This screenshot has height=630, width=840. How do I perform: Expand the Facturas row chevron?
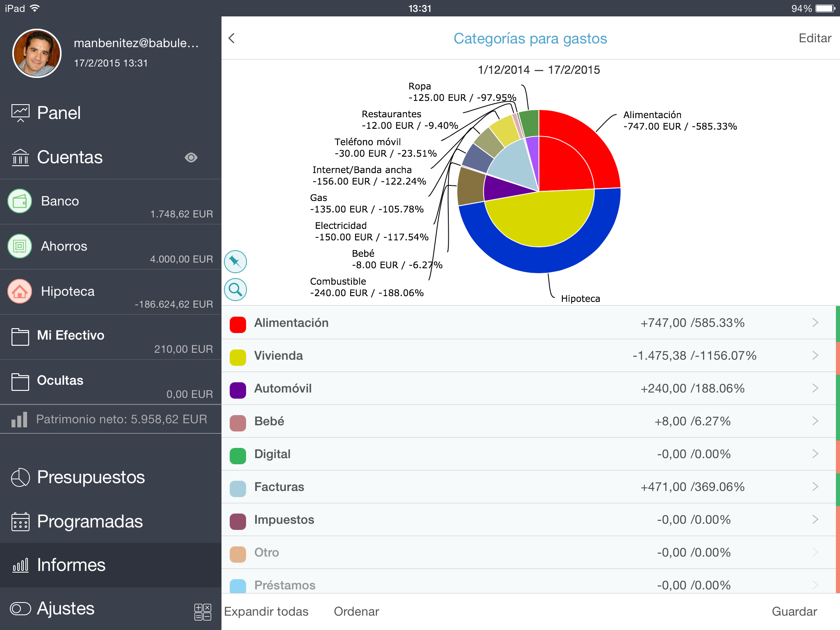[815, 487]
